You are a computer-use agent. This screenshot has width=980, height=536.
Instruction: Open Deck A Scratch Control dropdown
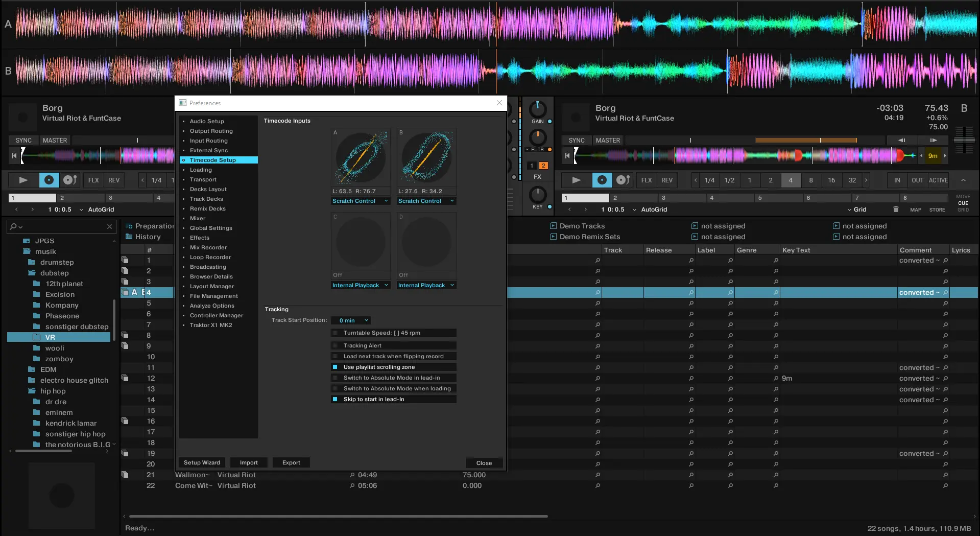click(361, 201)
